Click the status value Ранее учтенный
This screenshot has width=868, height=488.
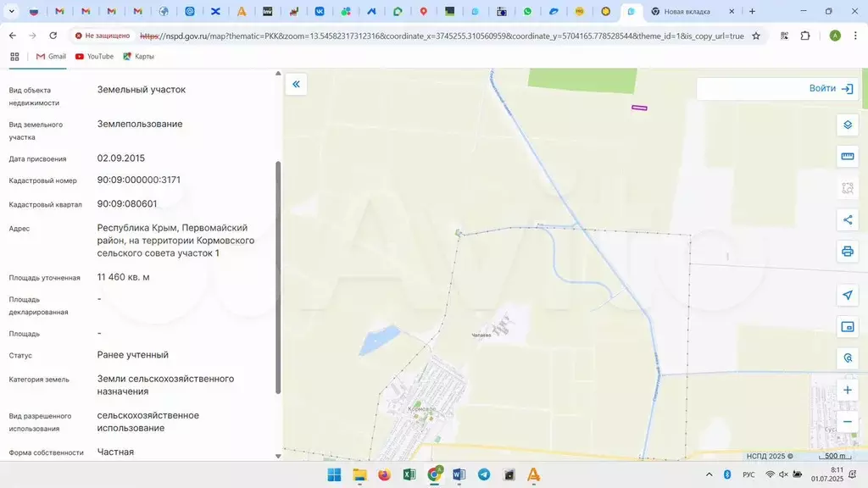click(133, 355)
